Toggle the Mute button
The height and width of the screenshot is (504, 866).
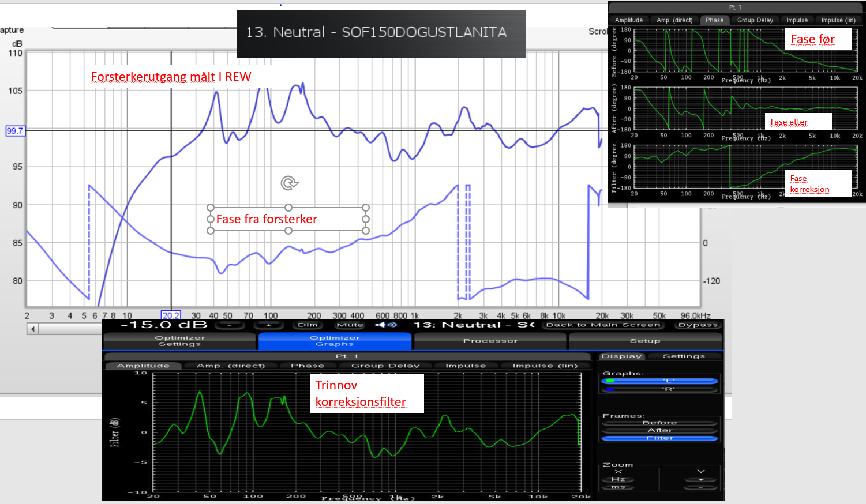pyautogui.click(x=350, y=325)
